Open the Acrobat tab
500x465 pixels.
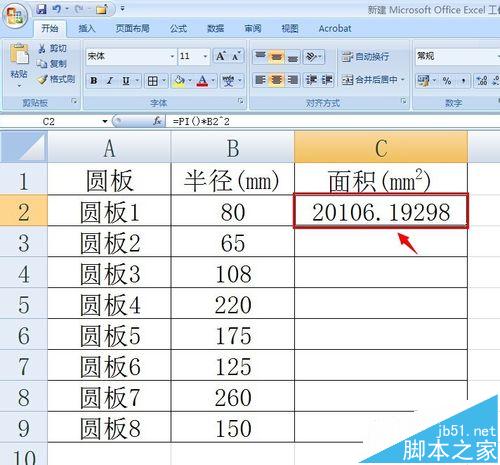[x=335, y=29]
